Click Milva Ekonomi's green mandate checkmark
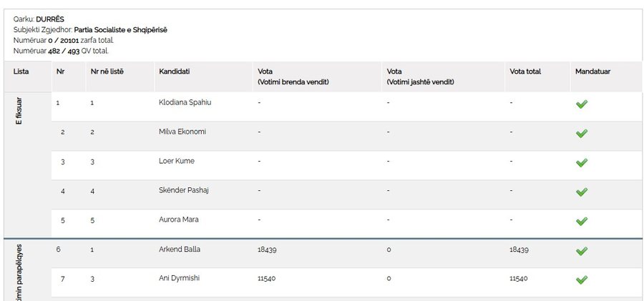Image resolution: width=644 pixels, height=301 pixels. (x=582, y=134)
